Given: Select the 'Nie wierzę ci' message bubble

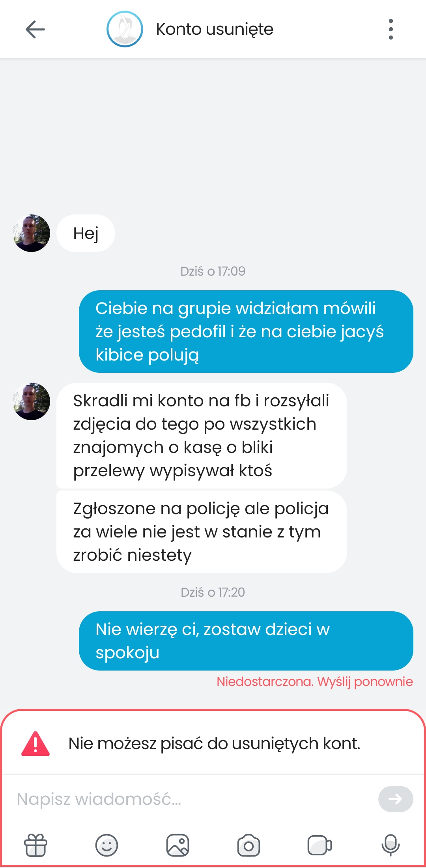Looking at the screenshot, I should [246, 641].
